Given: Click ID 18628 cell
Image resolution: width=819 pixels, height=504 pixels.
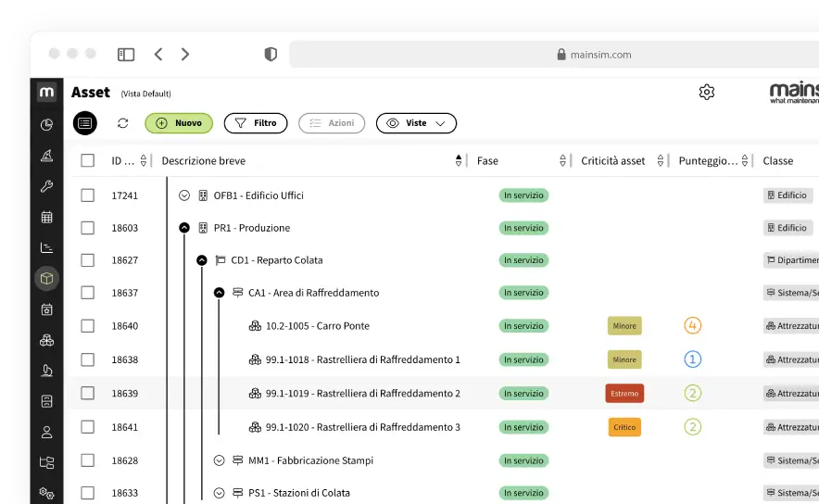Looking at the screenshot, I should point(125,460).
